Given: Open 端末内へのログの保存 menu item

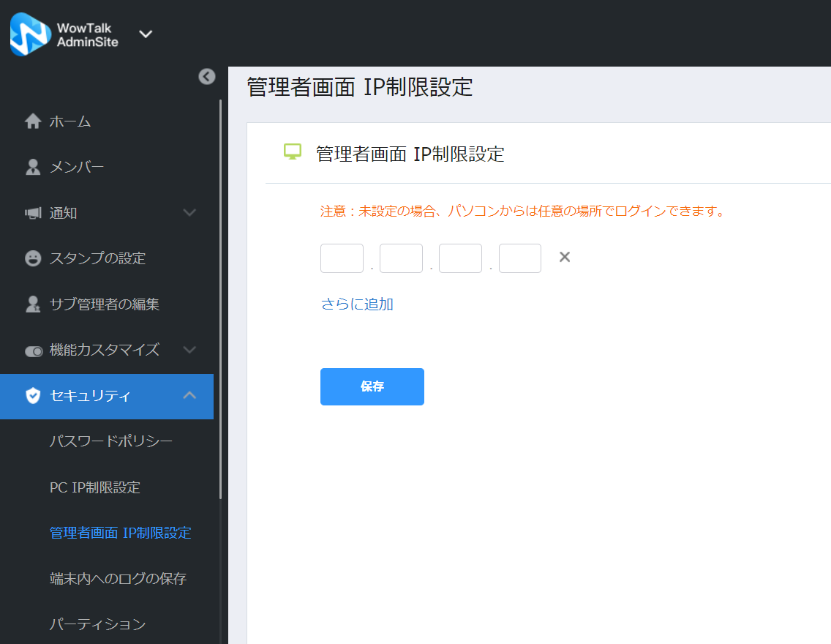Looking at the screenshot, I should coord(118,578).
